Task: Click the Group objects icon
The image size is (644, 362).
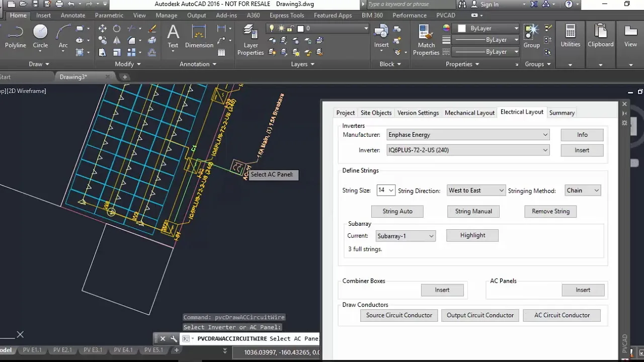Action: pos(531,37)
